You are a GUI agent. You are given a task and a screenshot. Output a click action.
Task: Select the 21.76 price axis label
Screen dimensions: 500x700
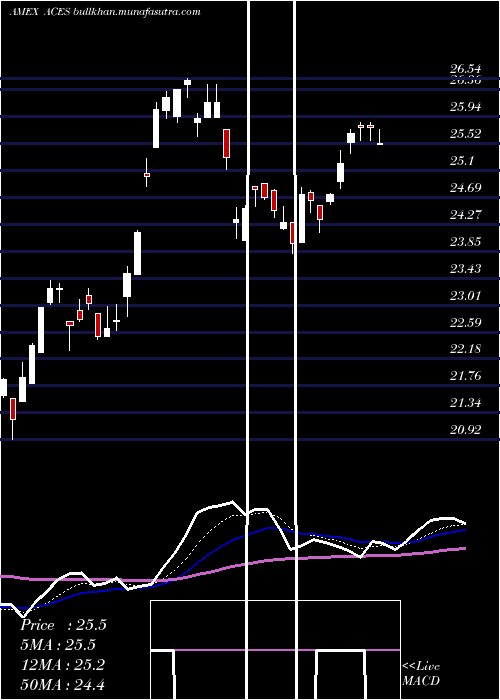point(466,376)
